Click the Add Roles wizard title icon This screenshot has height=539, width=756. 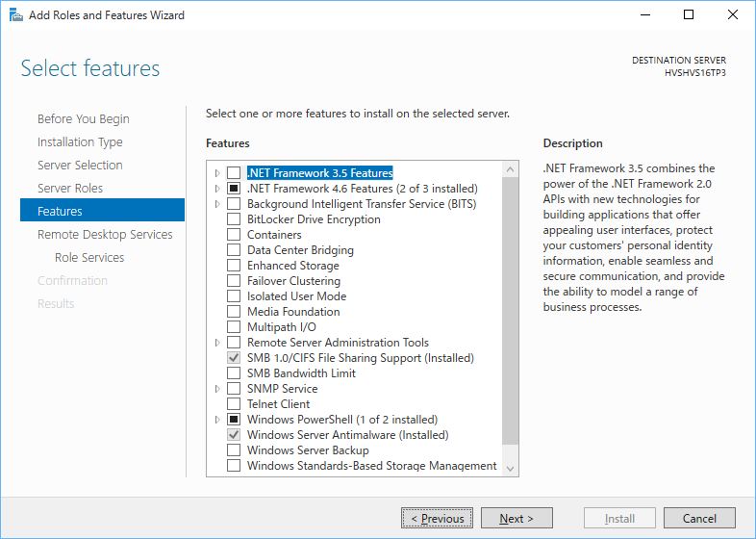(16, 15)
